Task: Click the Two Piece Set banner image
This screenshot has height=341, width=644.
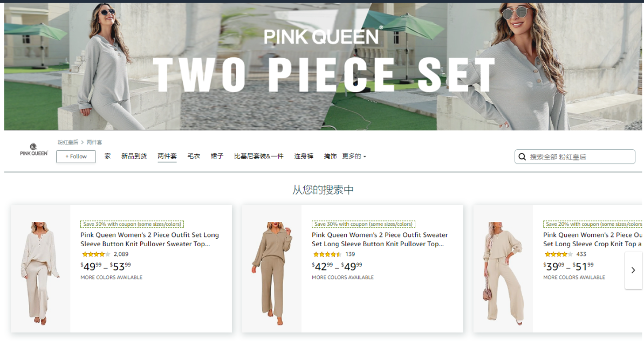Action: click(x=323, y=66)
